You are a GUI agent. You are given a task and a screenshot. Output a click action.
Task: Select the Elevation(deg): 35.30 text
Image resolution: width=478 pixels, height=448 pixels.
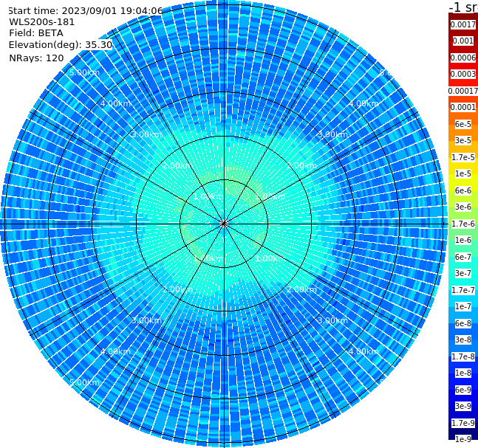point(61,45)
